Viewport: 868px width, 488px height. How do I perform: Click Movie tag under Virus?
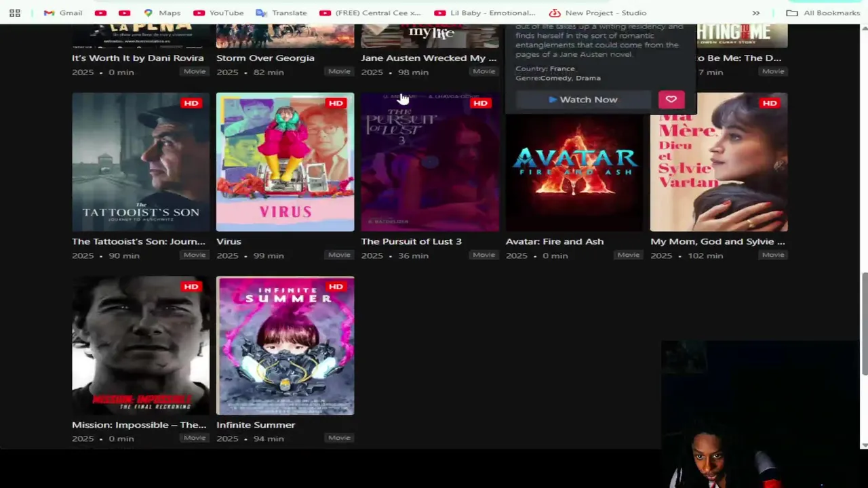339,255
